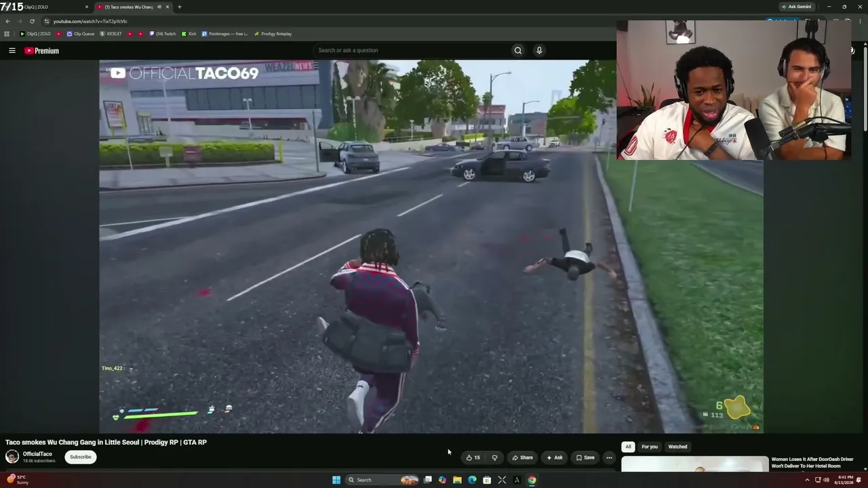Open the OfficialTaco channel name link
868x488 pixels.
tap(37, 454)
